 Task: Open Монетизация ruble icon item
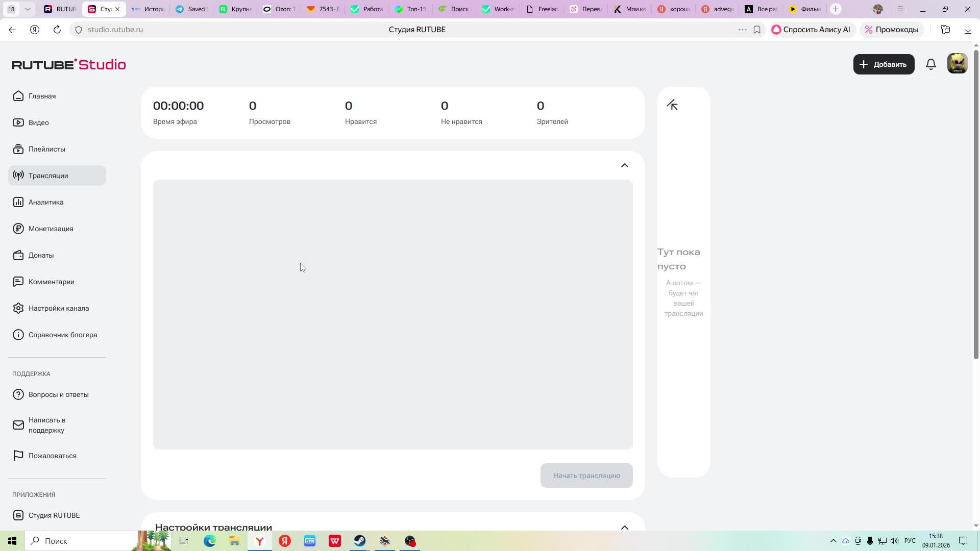tap(51, 229)
